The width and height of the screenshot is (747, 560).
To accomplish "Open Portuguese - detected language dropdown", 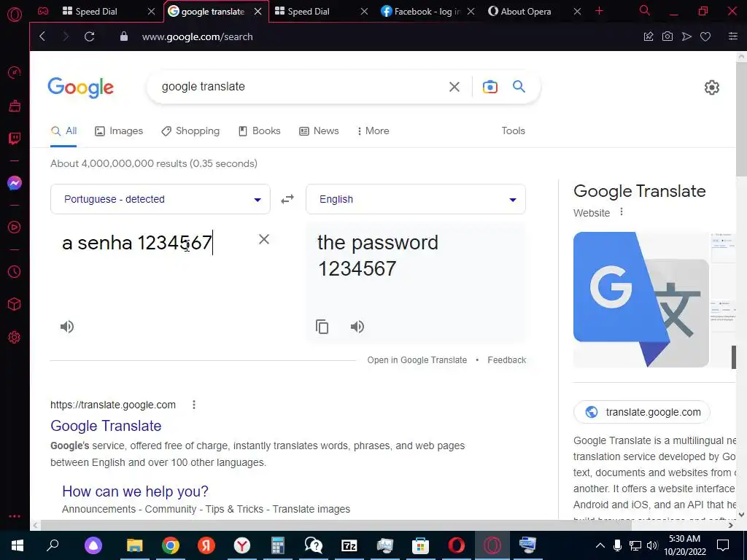I will 160,199.
